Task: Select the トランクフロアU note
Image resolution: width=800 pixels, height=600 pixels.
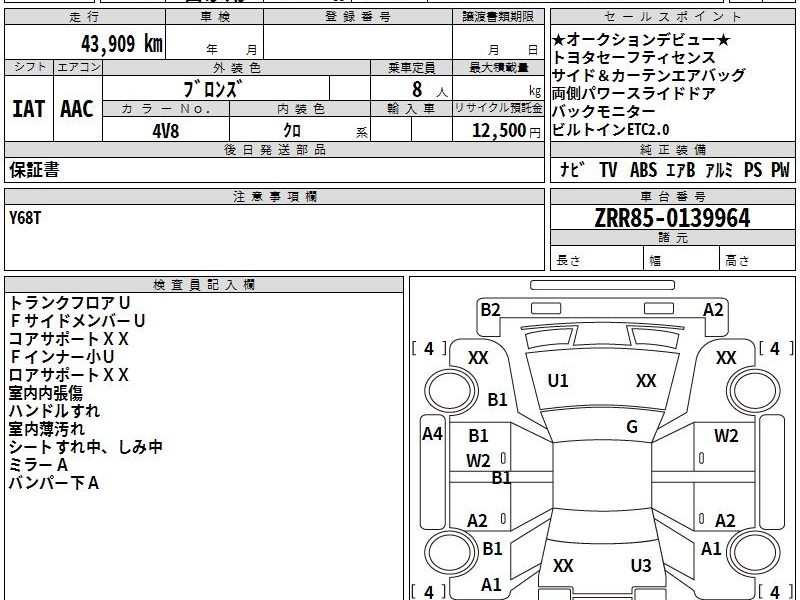Action: [x=70, y=303]
